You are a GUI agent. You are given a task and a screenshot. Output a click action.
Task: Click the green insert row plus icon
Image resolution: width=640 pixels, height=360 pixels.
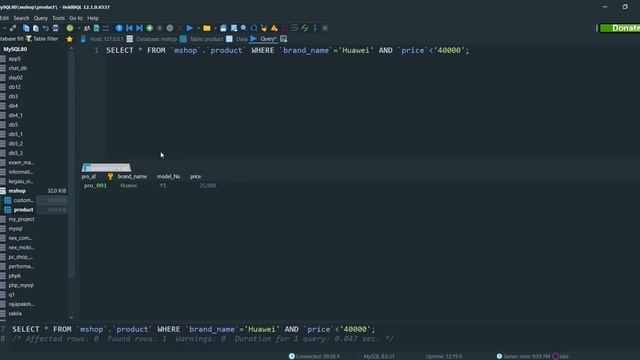[x=149, y=28]
